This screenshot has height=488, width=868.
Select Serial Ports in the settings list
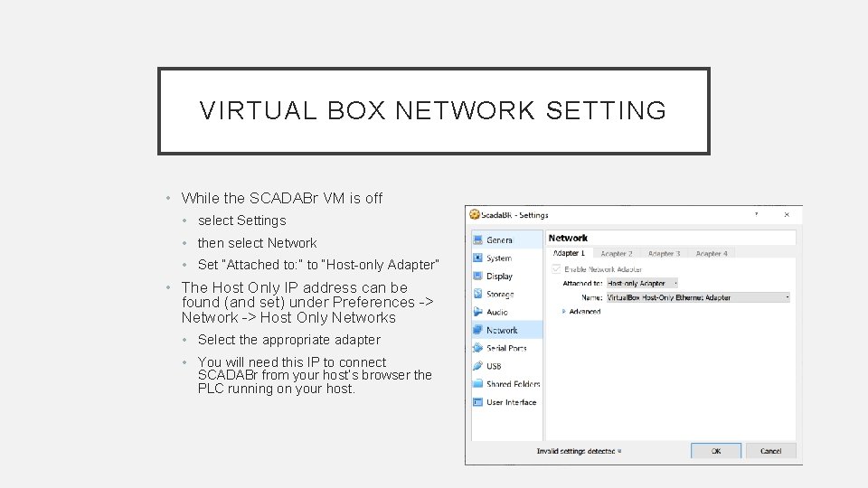point(507,348)
